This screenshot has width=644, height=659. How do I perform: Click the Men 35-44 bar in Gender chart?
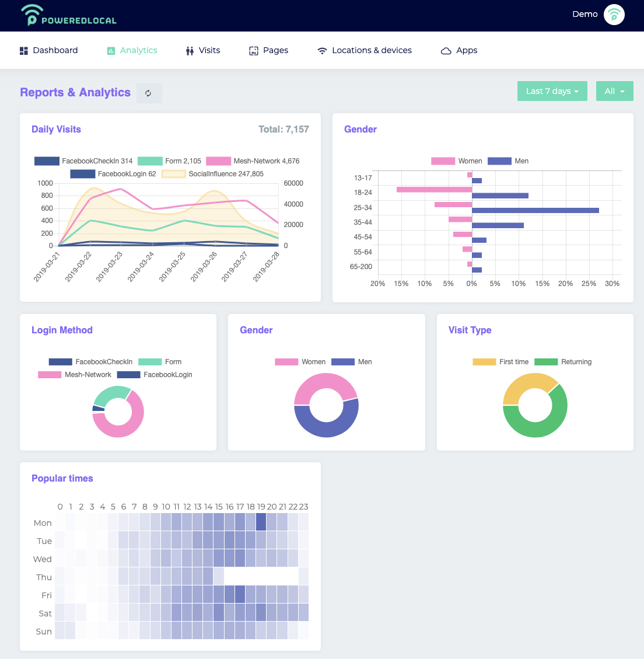[498, 226]
